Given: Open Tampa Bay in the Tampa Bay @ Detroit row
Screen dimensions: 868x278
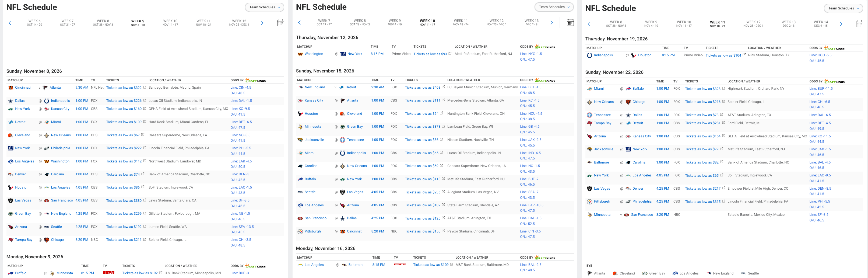Looking at the screenshot, I should tap(602, 123).
